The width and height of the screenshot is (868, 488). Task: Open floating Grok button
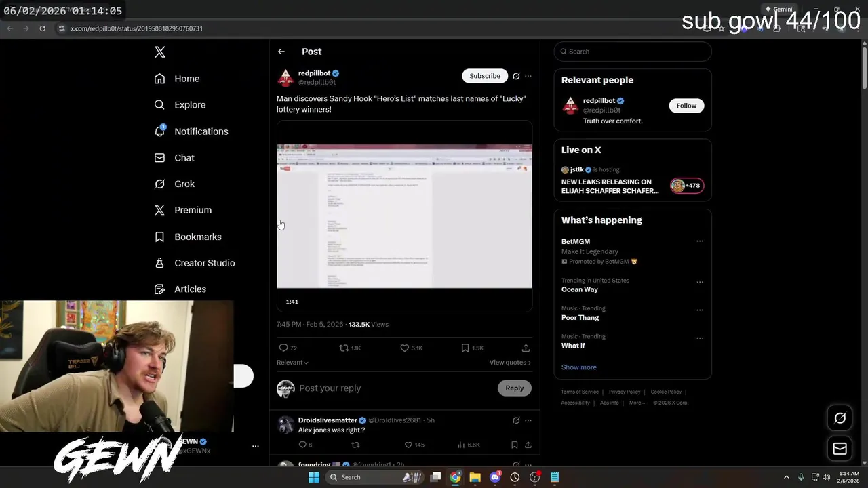[x=840, y=418]
